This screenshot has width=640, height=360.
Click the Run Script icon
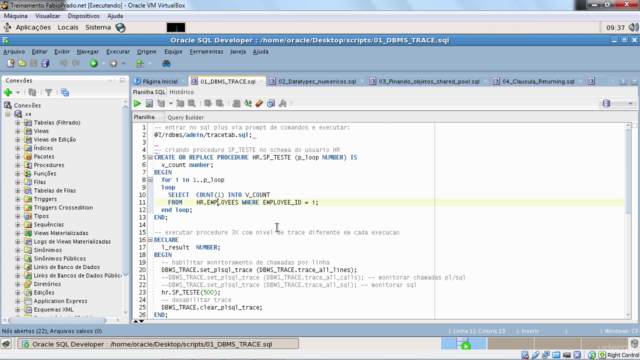149,103
